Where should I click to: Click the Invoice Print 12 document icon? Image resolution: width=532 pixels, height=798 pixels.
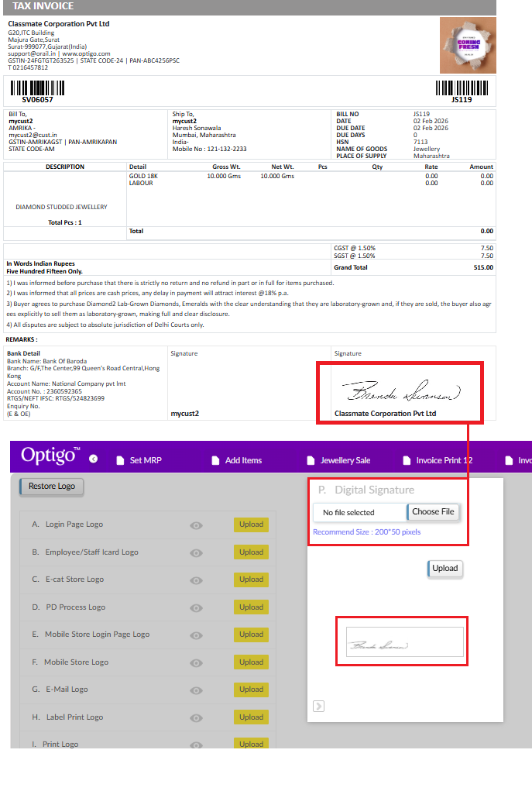pyautogui.click(x=407, y=460)
